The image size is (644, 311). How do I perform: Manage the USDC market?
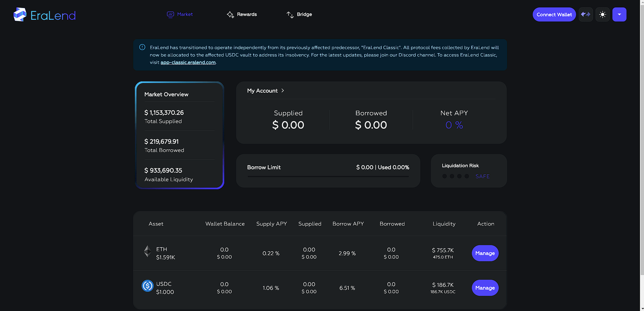tap(485, 288)
